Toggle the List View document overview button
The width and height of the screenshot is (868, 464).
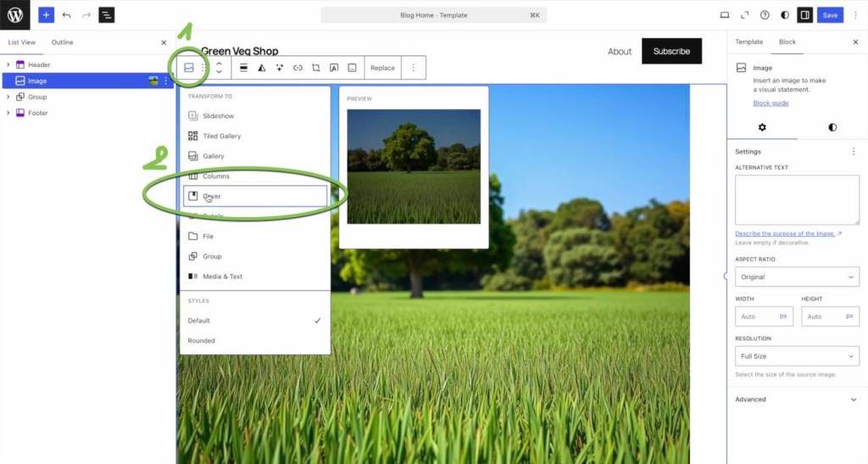click(x=106, y=15)
